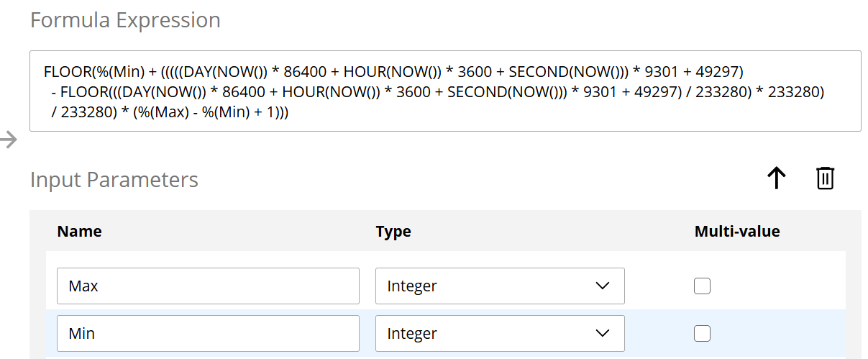The image size is (868, 359).
Task: Open the Type dropdown for Max
Action: (x=499, y=286)
